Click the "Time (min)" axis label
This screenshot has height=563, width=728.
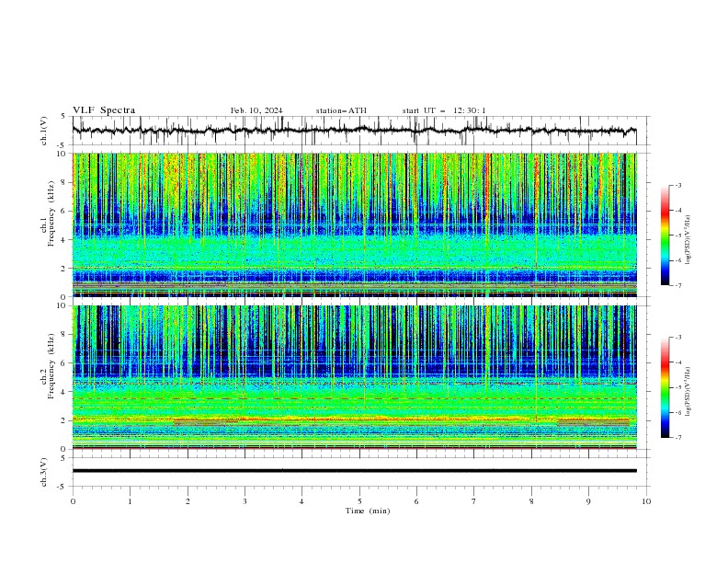click(368, 511)
